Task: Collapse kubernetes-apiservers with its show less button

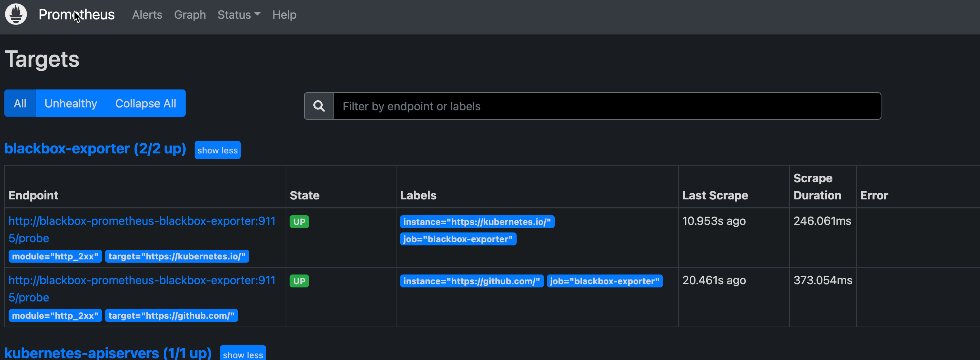Action: click(x=243, y=353)
